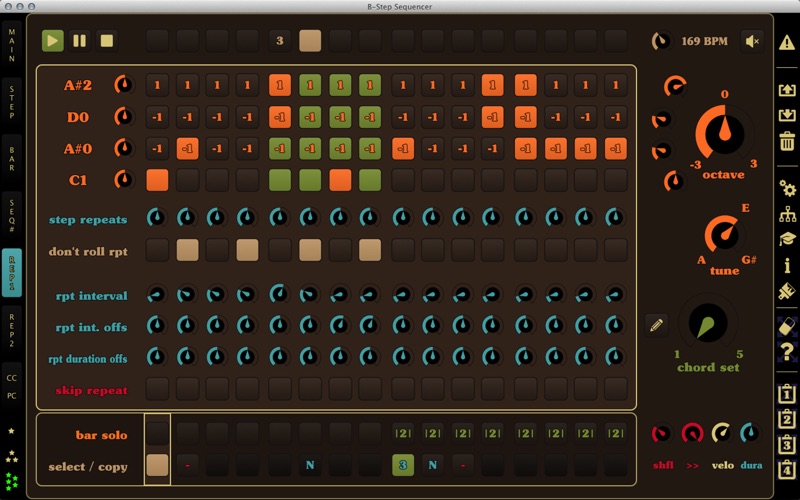This screenshot has width=800, height=500.
Task: Click the single star icon in left sidebar
Action: [11, 431]
